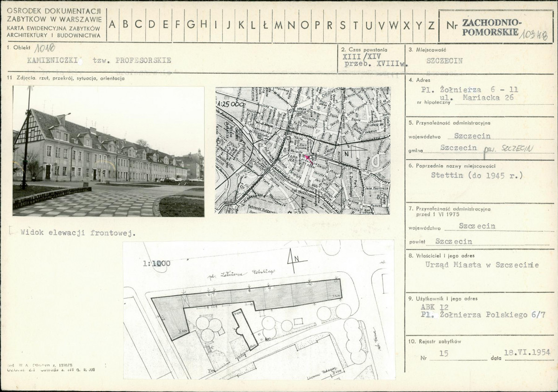Select SZCZECIN in the Miejscowość field
The image size is (558, 392).
point(444,61)
